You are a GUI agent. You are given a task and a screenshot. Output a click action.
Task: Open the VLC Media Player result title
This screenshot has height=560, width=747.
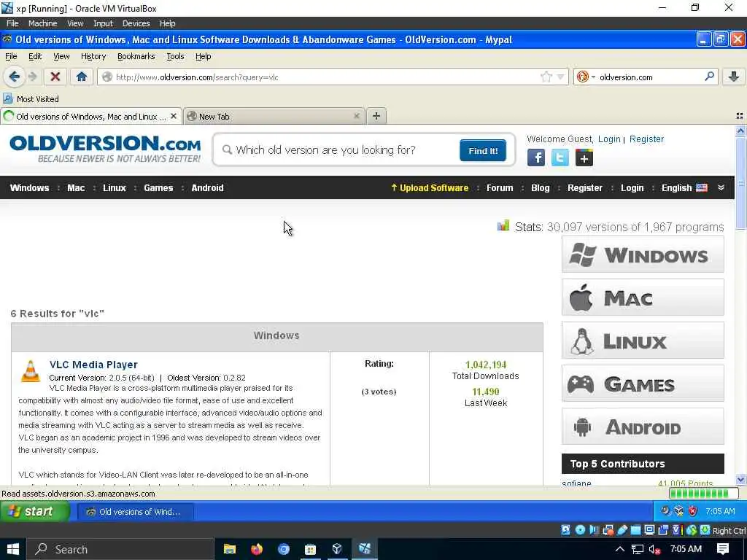[x=93, y=365]
